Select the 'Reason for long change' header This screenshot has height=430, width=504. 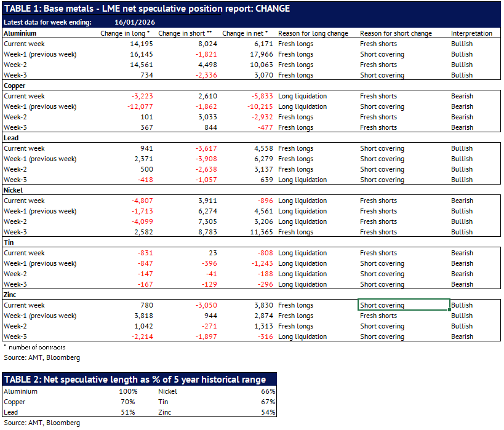tap(313, 33)
